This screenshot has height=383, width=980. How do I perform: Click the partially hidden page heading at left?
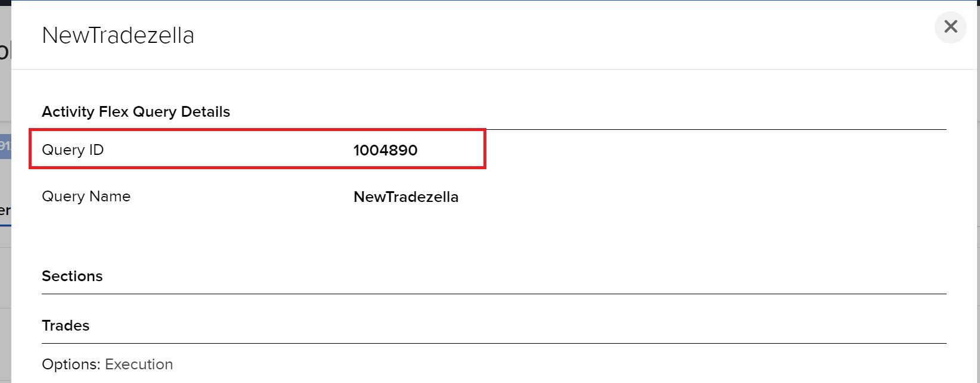coord(5,51)
